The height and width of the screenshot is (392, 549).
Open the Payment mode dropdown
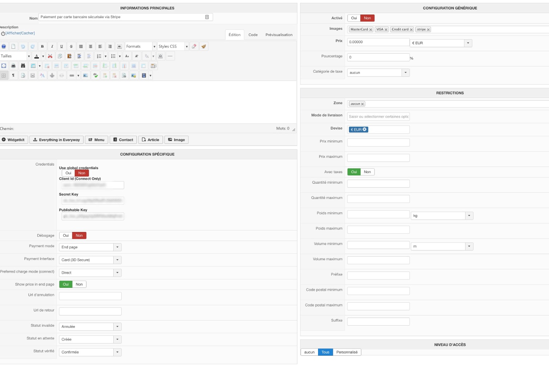click(x=90, y=247)
